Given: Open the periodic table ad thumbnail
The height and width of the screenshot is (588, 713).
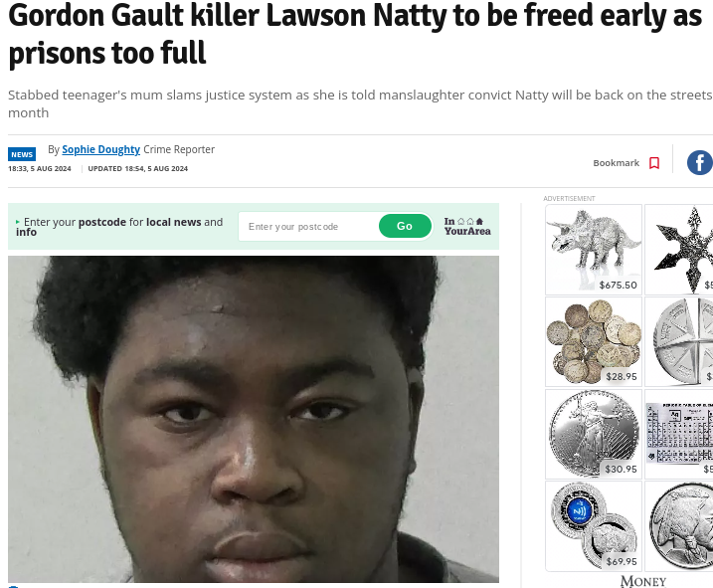Looking at the screenshot, I should (679, 434).
